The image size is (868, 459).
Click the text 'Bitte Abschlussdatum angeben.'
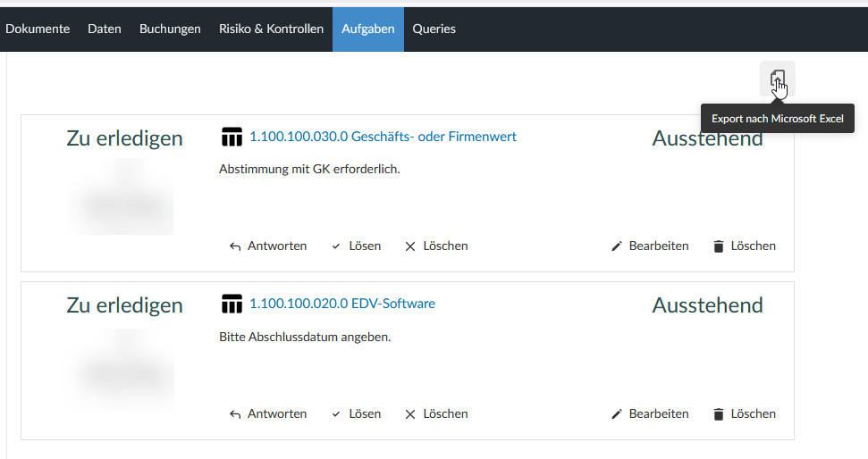[x=305, y=337]
